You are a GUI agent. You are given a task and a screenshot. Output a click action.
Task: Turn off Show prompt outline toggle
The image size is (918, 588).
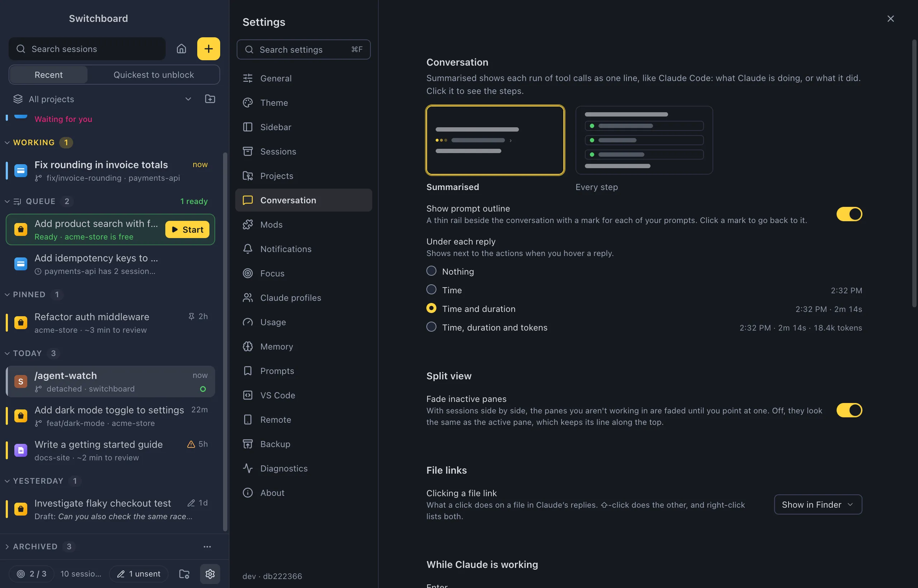tap(849, 214)
